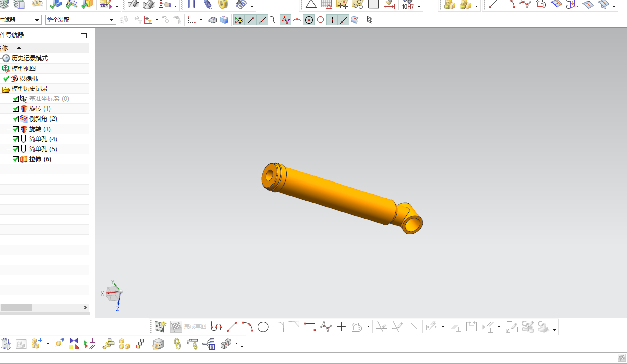Enable the arc center snap point
Screen dimensions: 627x364
308,20
